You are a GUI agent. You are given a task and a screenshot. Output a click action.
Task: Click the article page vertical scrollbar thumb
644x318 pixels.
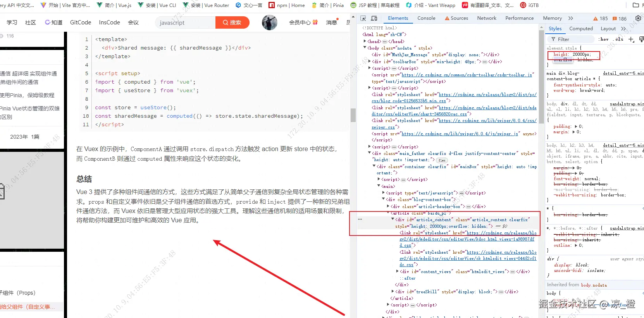tap(353, 115)
